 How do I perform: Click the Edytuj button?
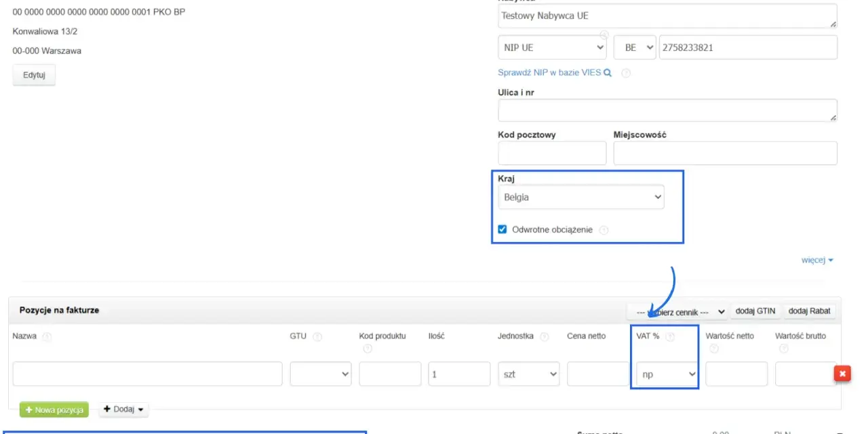pyautogui.click(x=34, y=75)
